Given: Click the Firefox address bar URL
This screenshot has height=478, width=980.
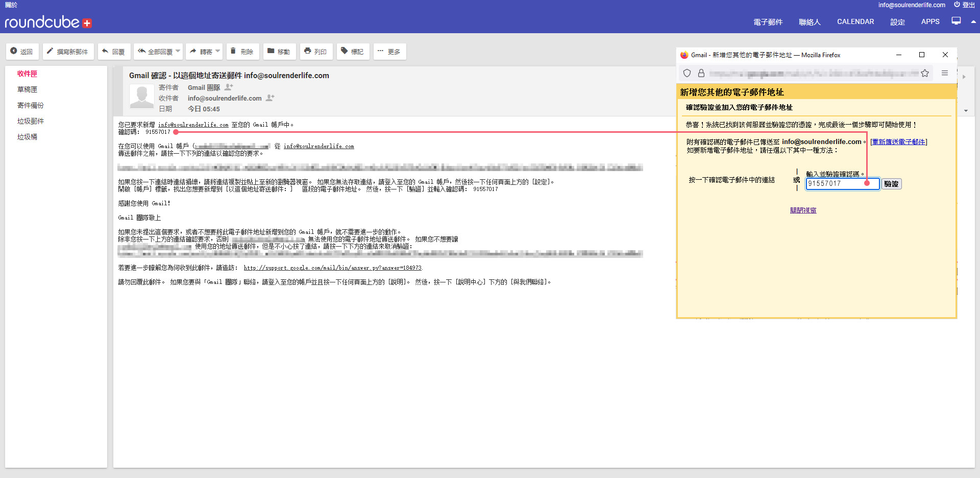Looking at the screenshot, I should (813, 74).
